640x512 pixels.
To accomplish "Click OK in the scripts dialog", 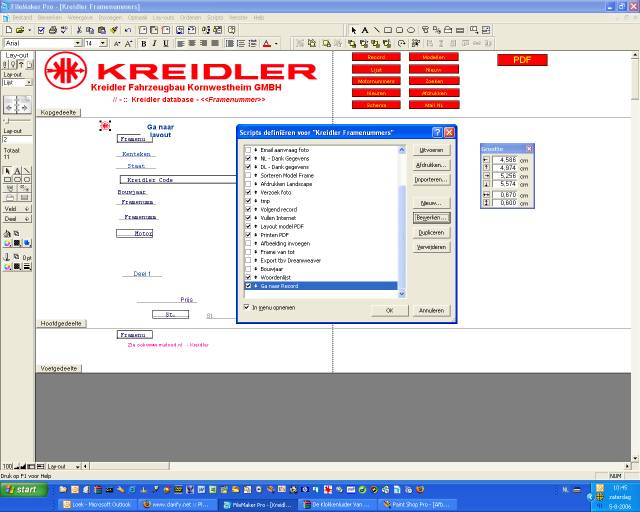I will click(390, 310).
